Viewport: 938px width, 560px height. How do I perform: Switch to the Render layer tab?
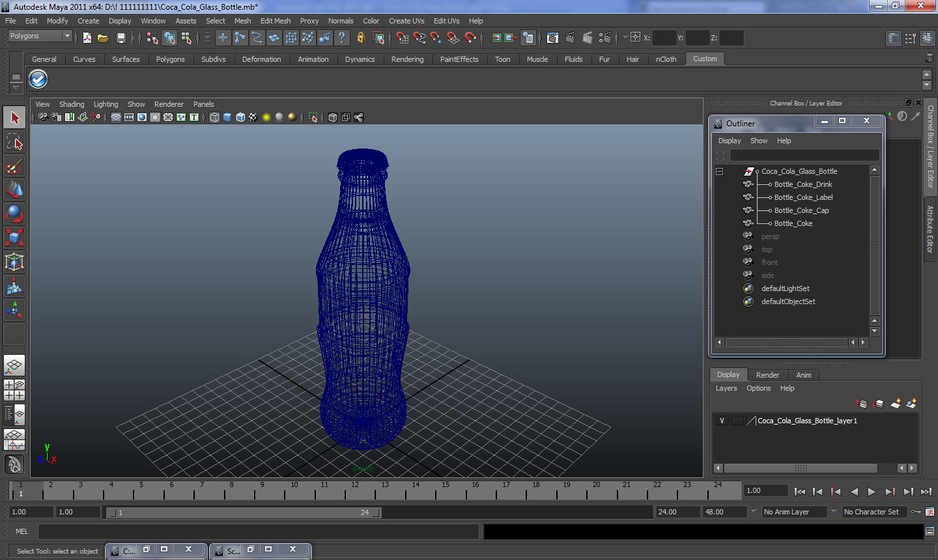[x=767, y=375]
